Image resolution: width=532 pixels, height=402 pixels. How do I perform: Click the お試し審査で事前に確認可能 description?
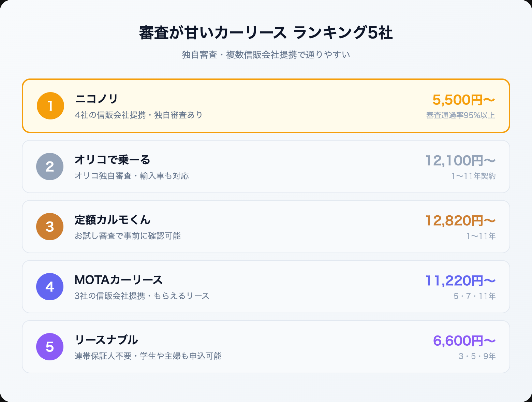coord(128,236)
